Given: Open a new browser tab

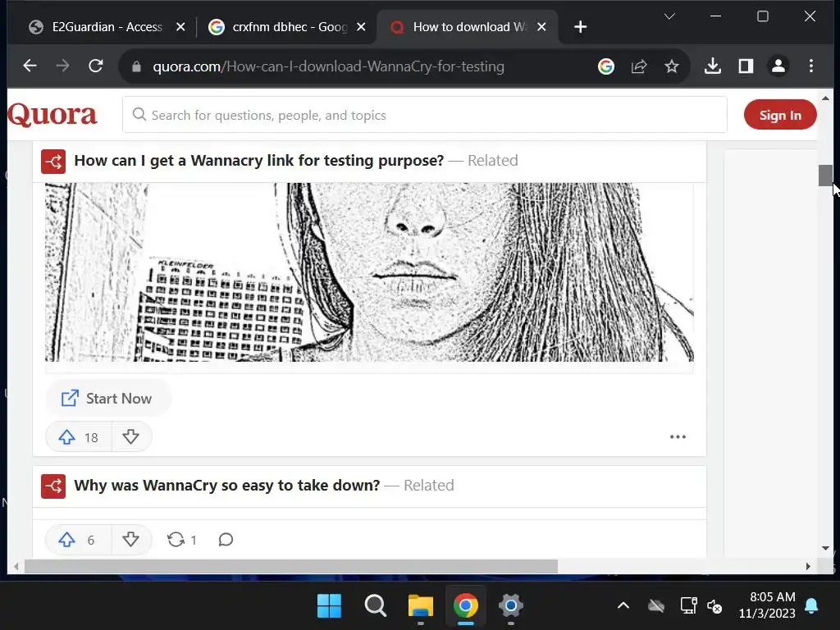Looking at the screenshot, I should 580,27.
